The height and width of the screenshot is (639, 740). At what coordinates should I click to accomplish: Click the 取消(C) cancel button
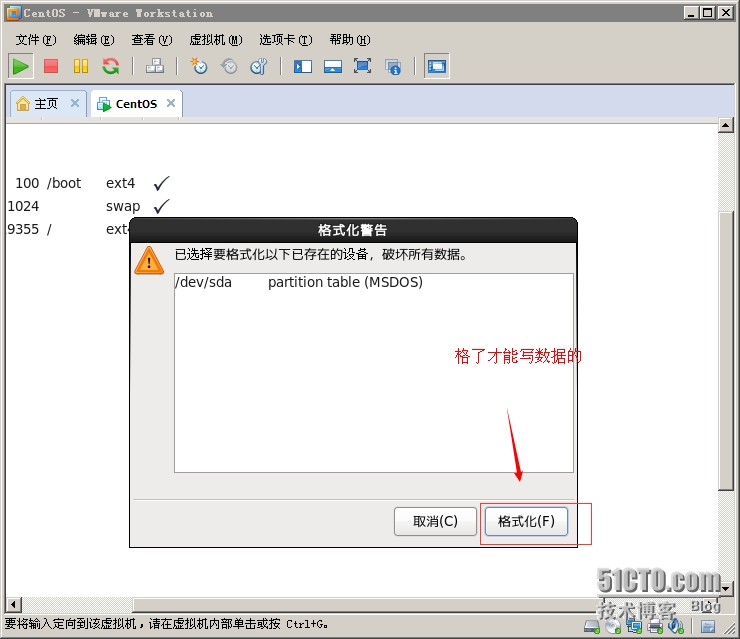[x=435, y=521]
